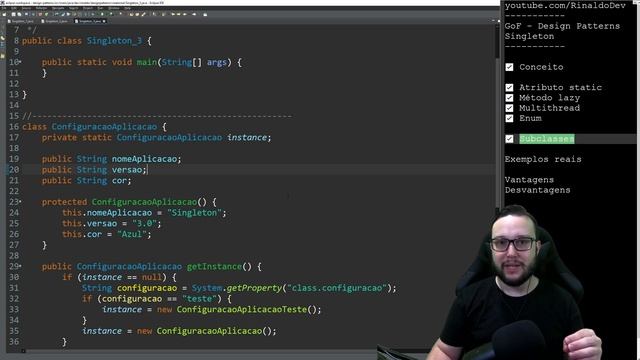Collapse the getInstance method at line 29
Image resolution: width=640 pixels, height=360 pixels.
[20, 266]
